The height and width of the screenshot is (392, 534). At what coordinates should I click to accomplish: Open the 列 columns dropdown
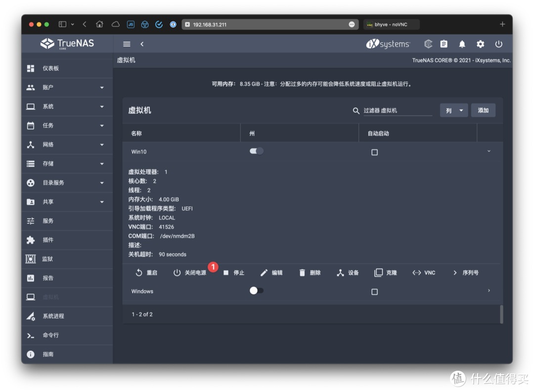click(454, 110)
